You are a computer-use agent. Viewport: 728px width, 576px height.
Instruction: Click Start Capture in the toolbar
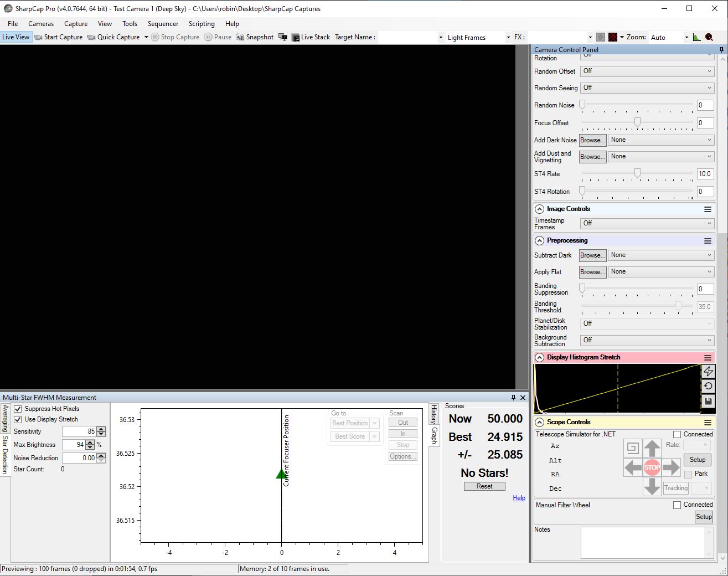[58, 37]
